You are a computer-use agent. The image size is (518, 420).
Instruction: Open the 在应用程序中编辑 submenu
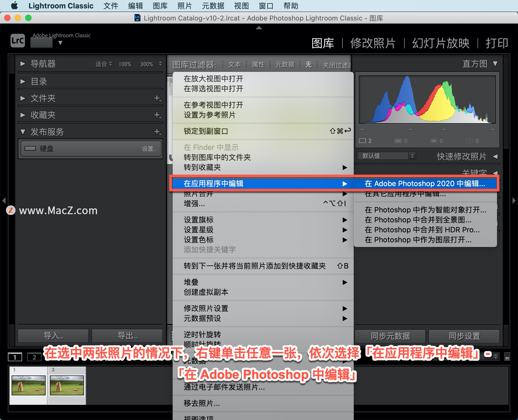click(x=263, y=184)
